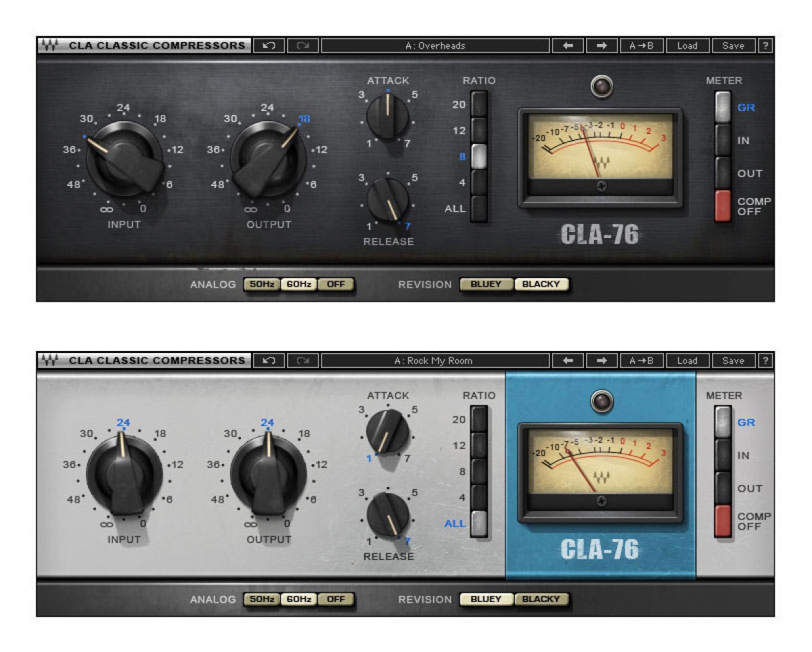Copy A to B in the Overheads plugin
812x652 pixels.
[x=641, y=46]
